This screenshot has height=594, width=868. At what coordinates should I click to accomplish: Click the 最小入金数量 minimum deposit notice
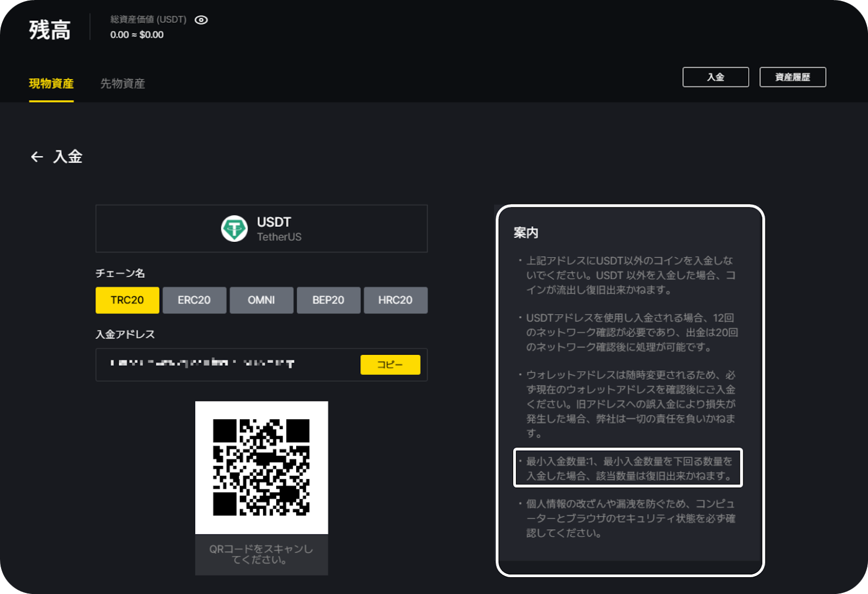(628, 468)
